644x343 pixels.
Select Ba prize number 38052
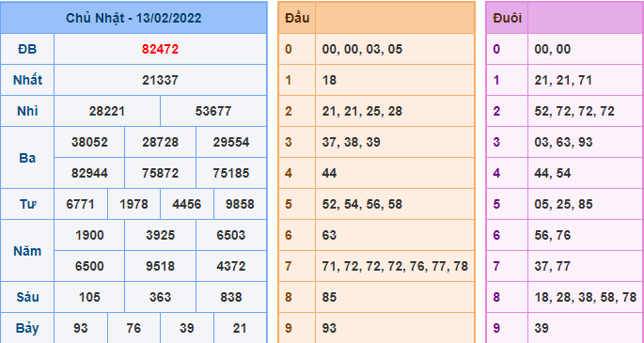point(89,142)
